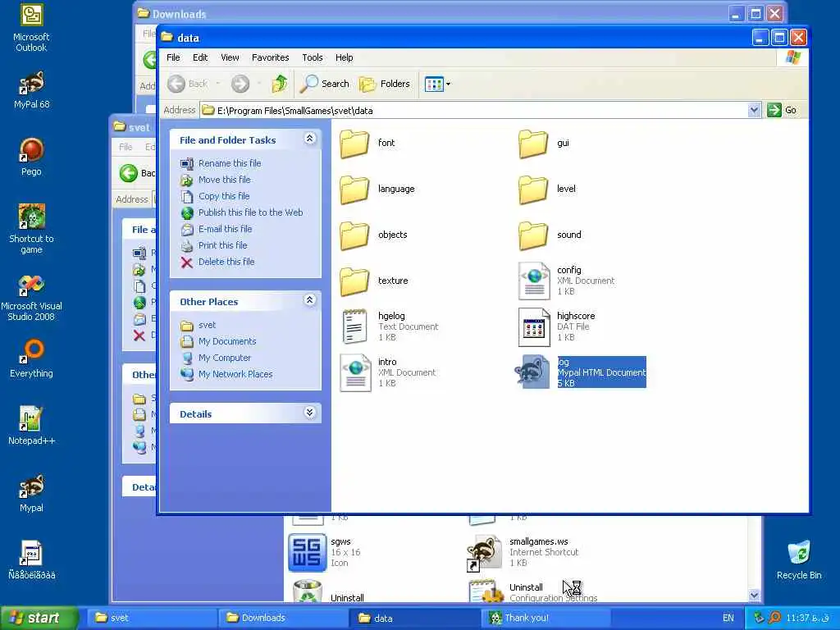840x630 pixels.
Task: Go to My Computer link
Action: (x=225, y=358)
